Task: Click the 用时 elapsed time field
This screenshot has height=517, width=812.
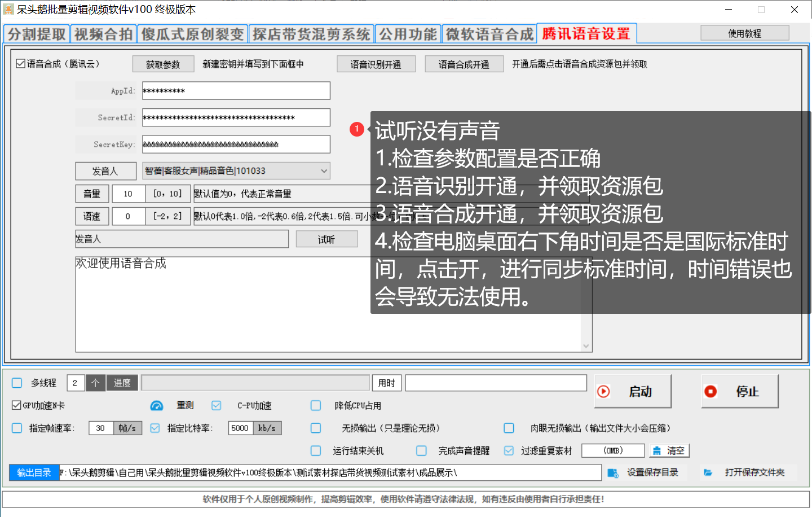Action: tap(496, 383)
